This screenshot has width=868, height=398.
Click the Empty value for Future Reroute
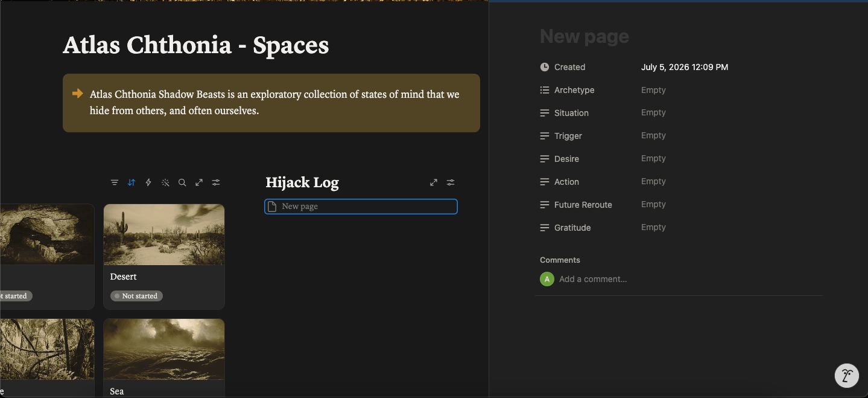click(x=653, y=205)
